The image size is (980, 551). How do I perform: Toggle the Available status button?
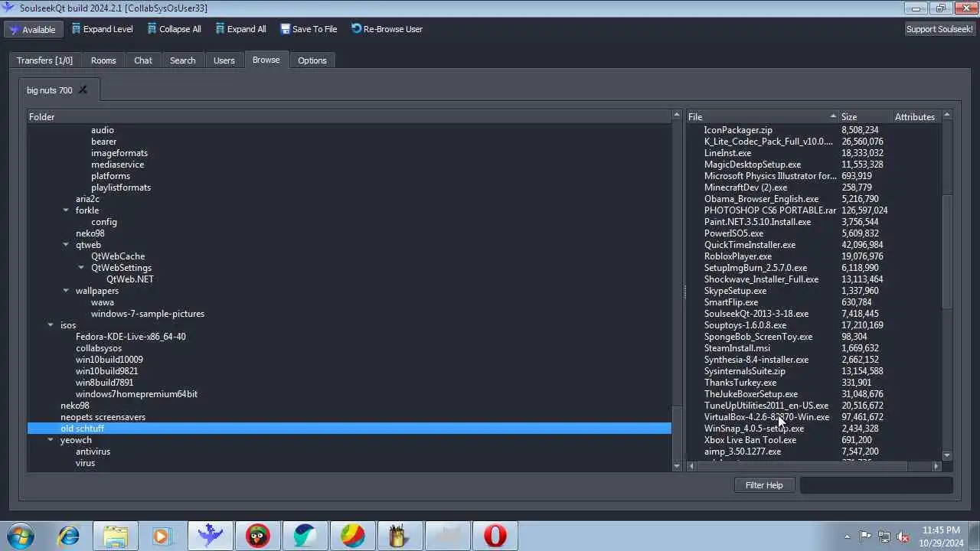point(33,29)
